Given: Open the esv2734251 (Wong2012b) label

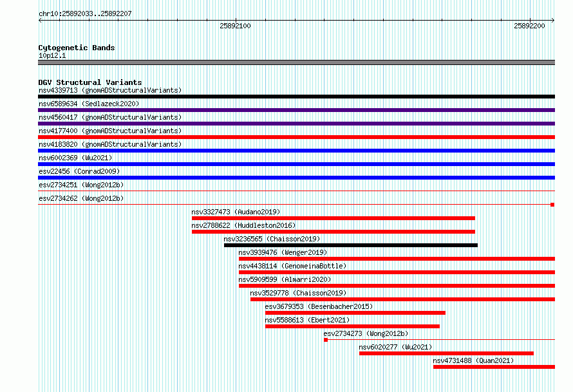Looking at the screenshot, I should [81, 185].
